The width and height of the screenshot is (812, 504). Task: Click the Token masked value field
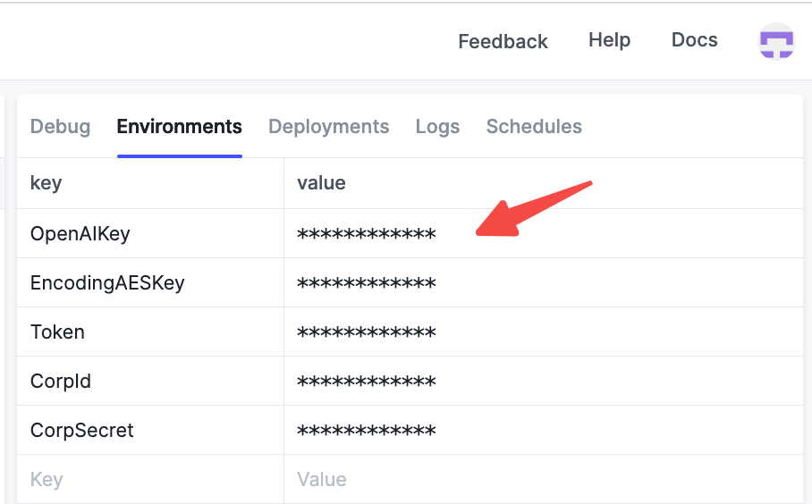click(543, 332)
